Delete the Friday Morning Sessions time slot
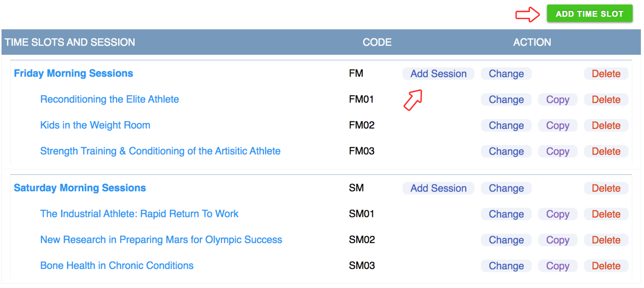 click(606, 74)
